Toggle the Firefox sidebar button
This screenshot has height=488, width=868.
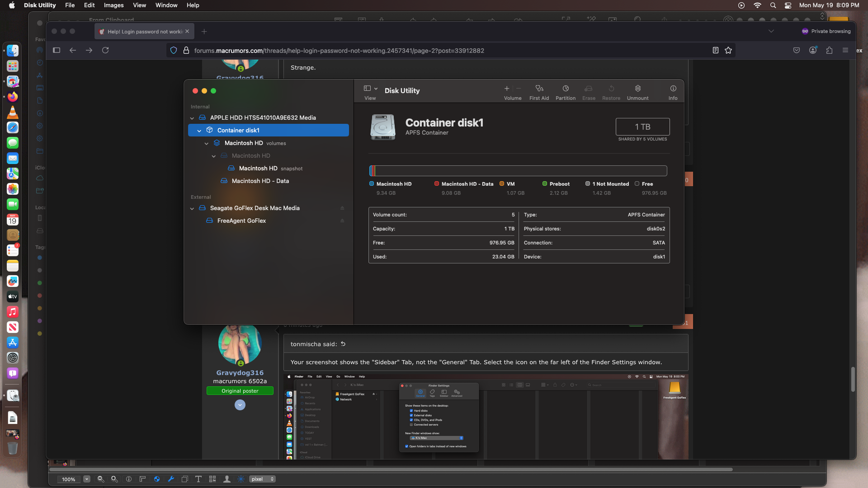[57, 51]
